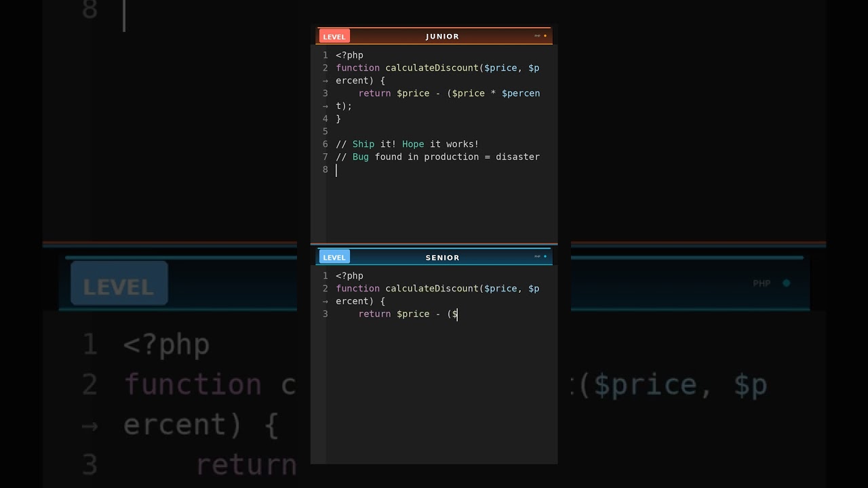Click the large blurred 'return' text in the background
Image resolution: width=868 pixels, height=488 pixels.
[x=246, y=466]
